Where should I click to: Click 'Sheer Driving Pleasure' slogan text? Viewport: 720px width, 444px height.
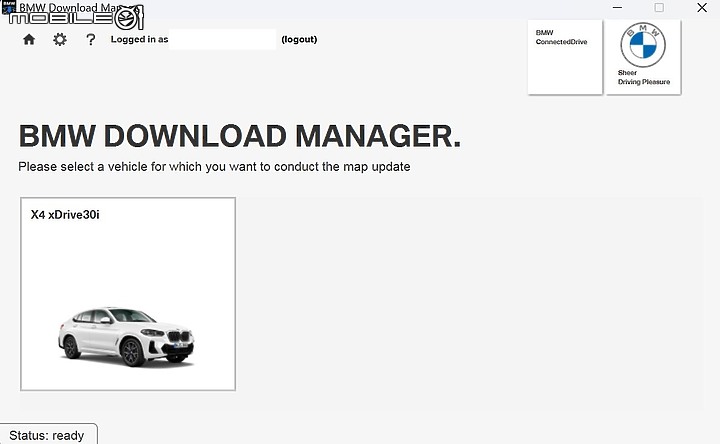[644, 77]
